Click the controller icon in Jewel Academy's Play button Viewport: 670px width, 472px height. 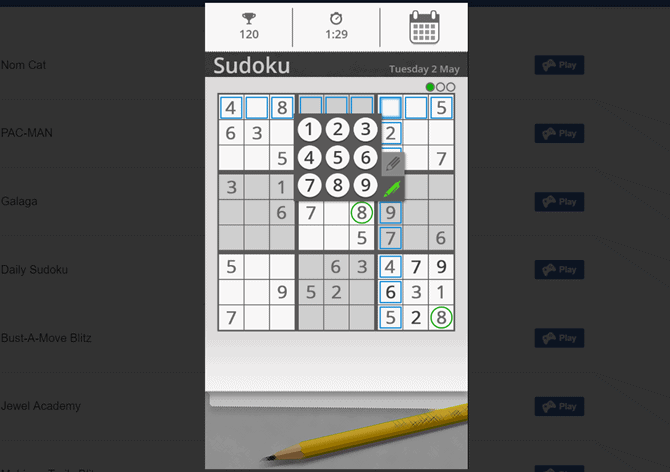pyautogui.click(x=549, y=407)
